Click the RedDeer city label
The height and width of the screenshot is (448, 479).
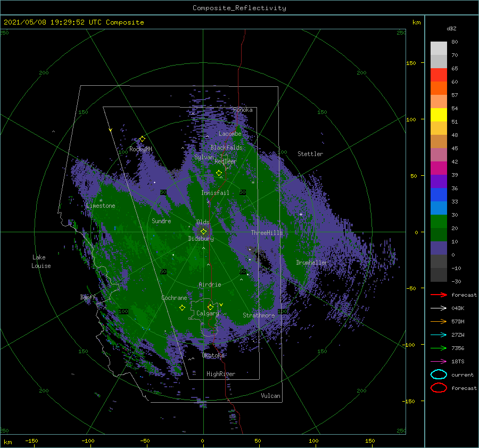(x=226, y=161)
